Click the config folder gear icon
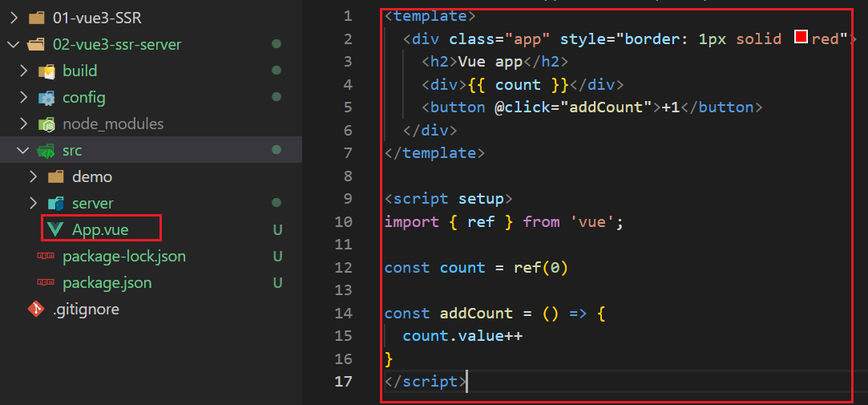 click(x=46, y=98)
